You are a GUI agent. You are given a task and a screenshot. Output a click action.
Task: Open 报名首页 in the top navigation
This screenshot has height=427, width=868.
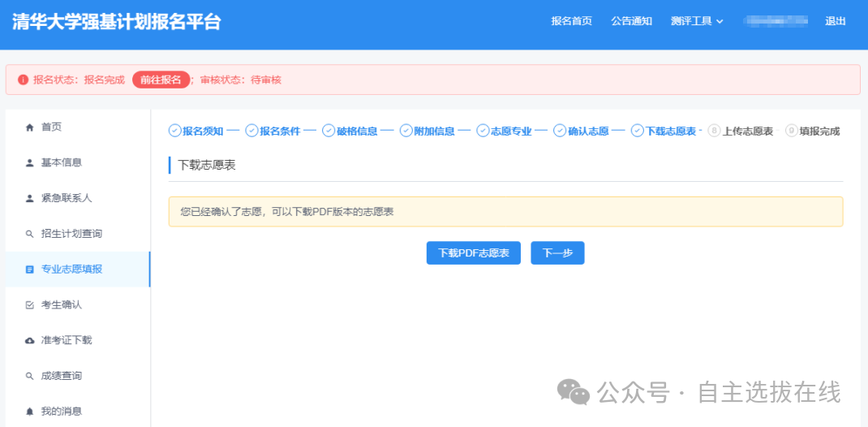571,21
